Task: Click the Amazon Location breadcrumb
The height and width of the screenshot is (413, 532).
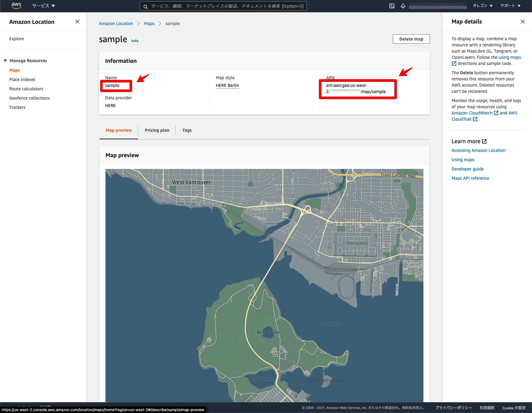Action: point(116,24)
